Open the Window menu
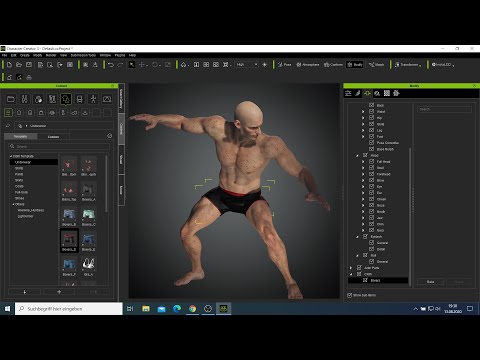 click(x=105, y=55)
